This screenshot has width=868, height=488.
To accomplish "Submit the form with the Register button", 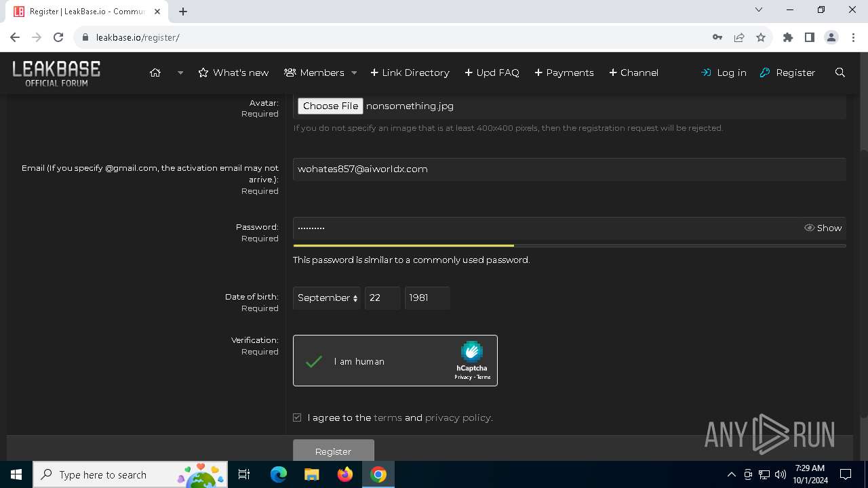I will tap(333, 451).
